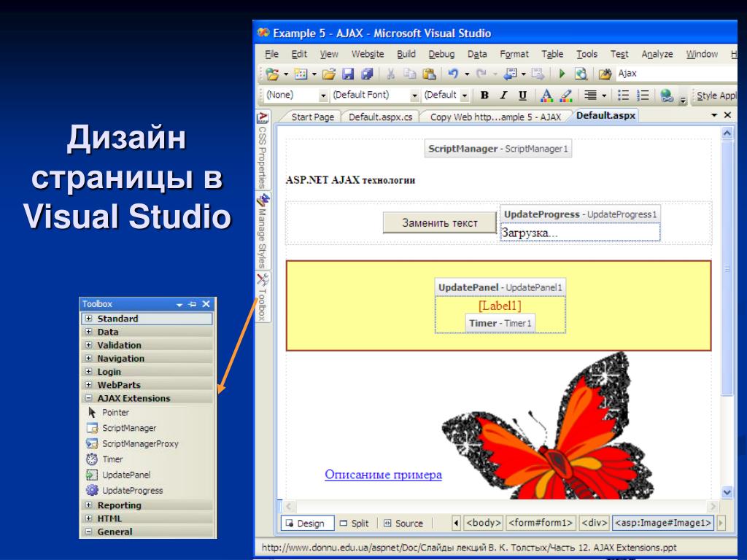Image resolution: width=747 pixels, height=560 pixels.
Task: Open the Debug menu
Action: pos(441,54)
